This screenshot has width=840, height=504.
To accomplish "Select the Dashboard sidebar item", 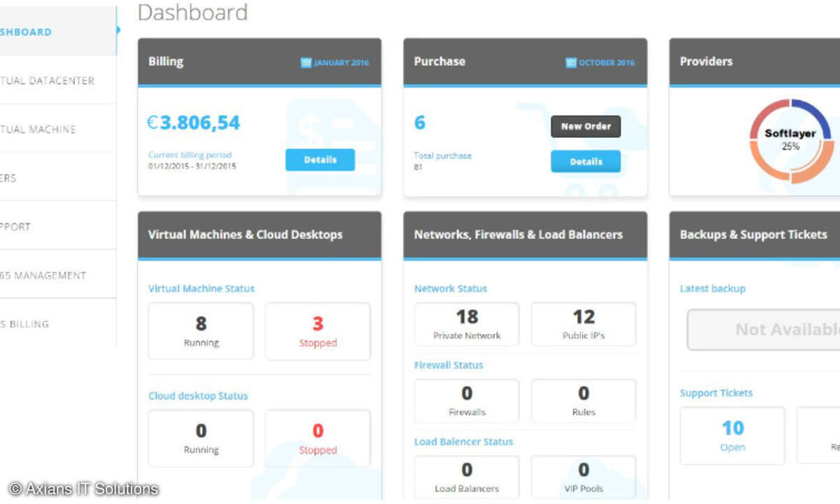I will coord(58,31).
